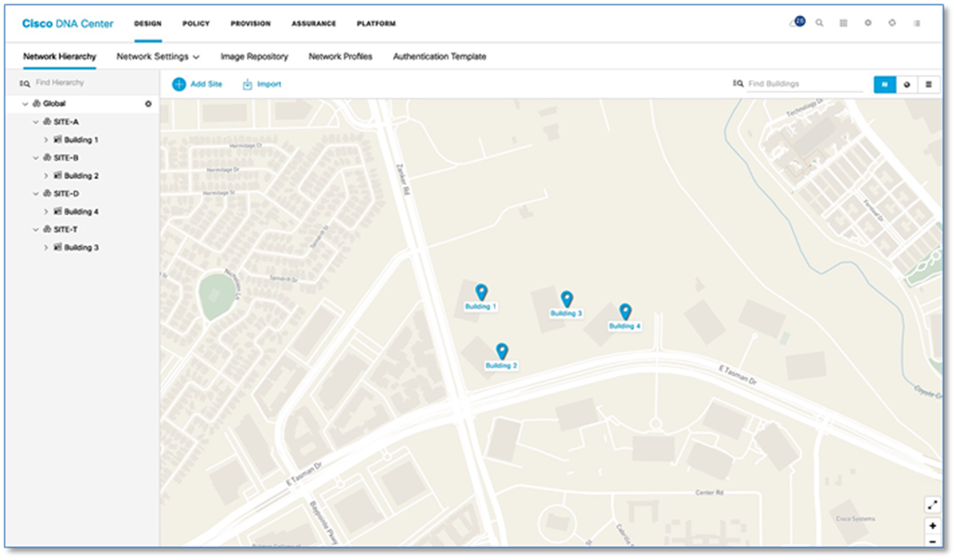Select Building 2 in hierarchy tree
The width and height of the screenshot is (956, 560).
(x=81, y=176)
